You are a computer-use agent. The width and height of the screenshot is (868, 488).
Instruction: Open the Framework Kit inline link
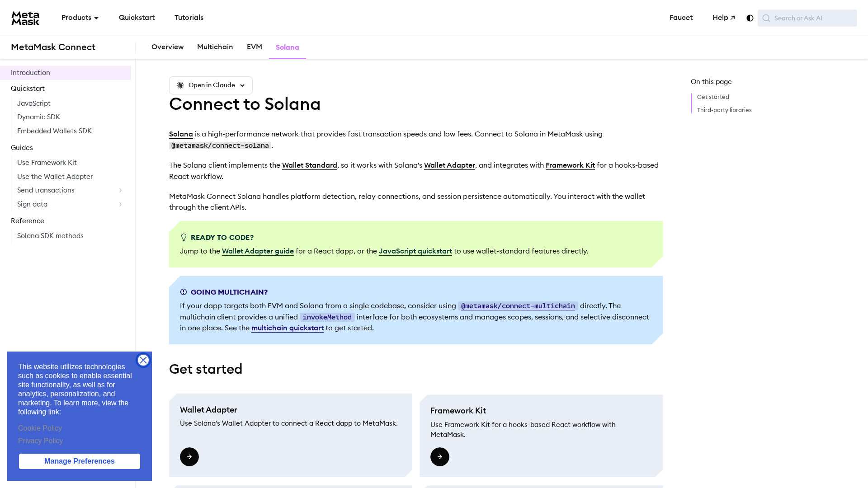coord(570,165)
